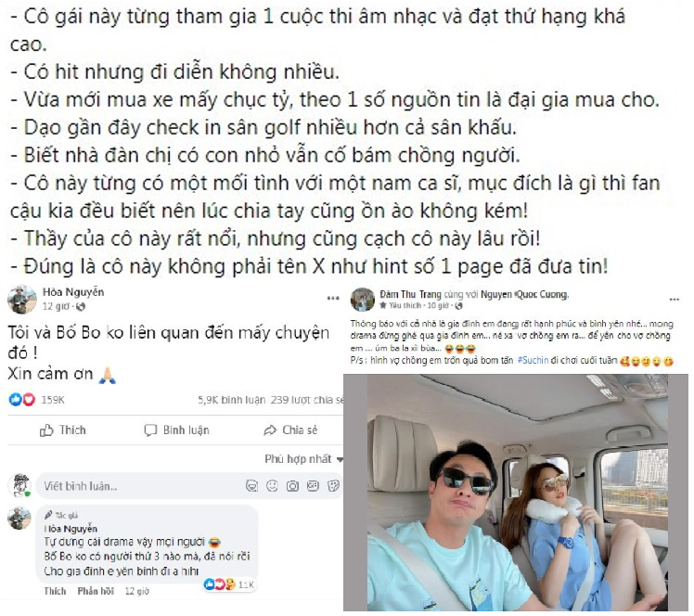The width and height of the screenshot is (694, 616).
Task: Click the avatar sticker icon in comment box
Action: pos(251,486)
